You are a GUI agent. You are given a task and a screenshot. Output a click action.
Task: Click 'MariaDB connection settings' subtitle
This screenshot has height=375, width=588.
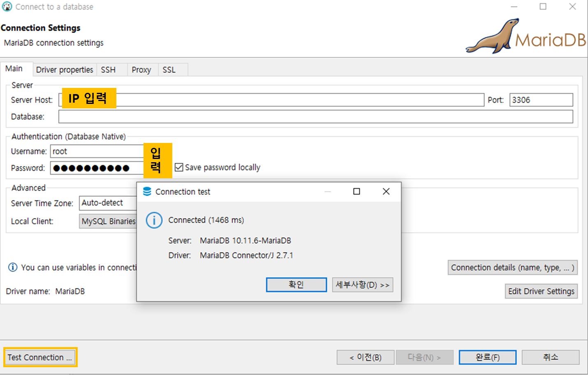click(53, 43)
